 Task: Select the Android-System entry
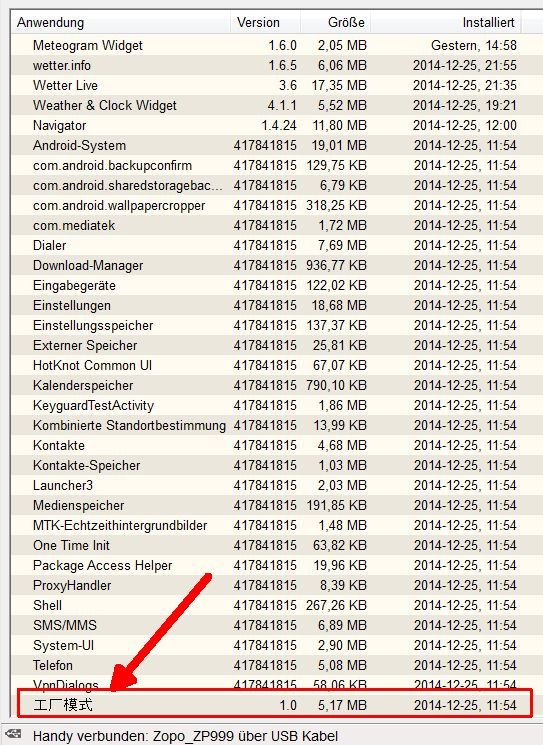coord(266,145)
